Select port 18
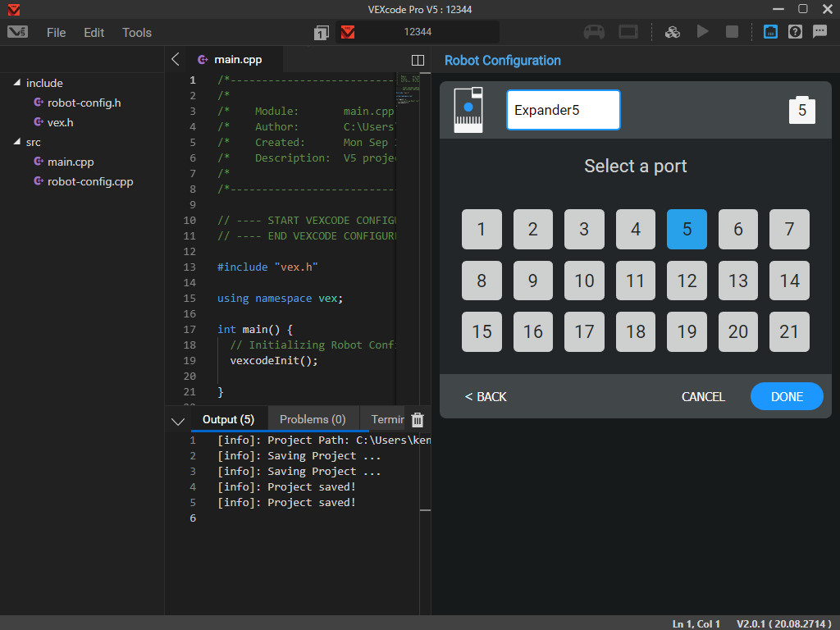The width and height of the screenshot is (840, 630). point(636,331)
